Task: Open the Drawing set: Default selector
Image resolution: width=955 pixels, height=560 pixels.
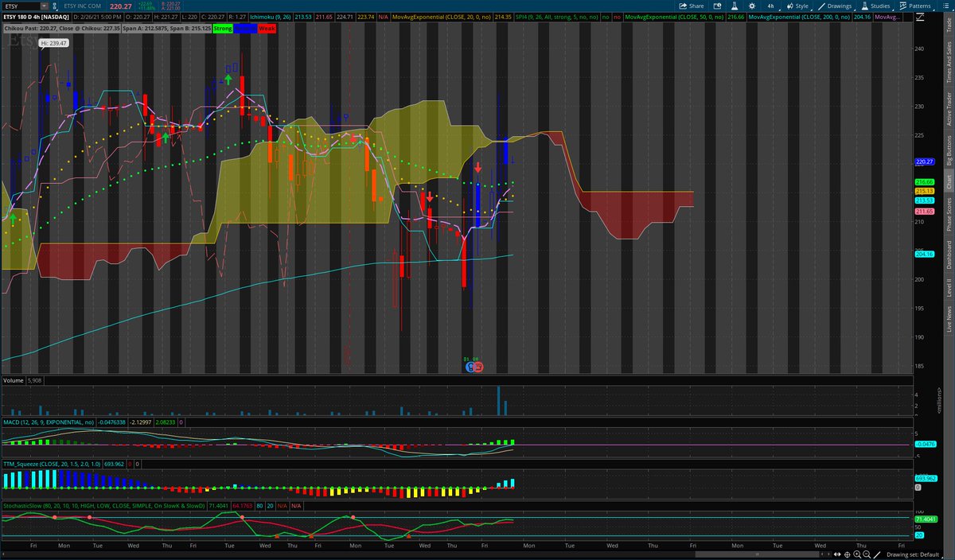Action: coord(913,554)
